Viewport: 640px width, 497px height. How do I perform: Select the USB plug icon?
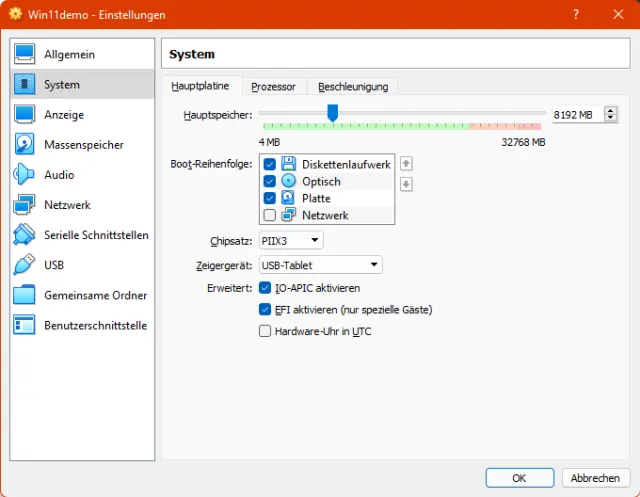[x=25, y=265]
